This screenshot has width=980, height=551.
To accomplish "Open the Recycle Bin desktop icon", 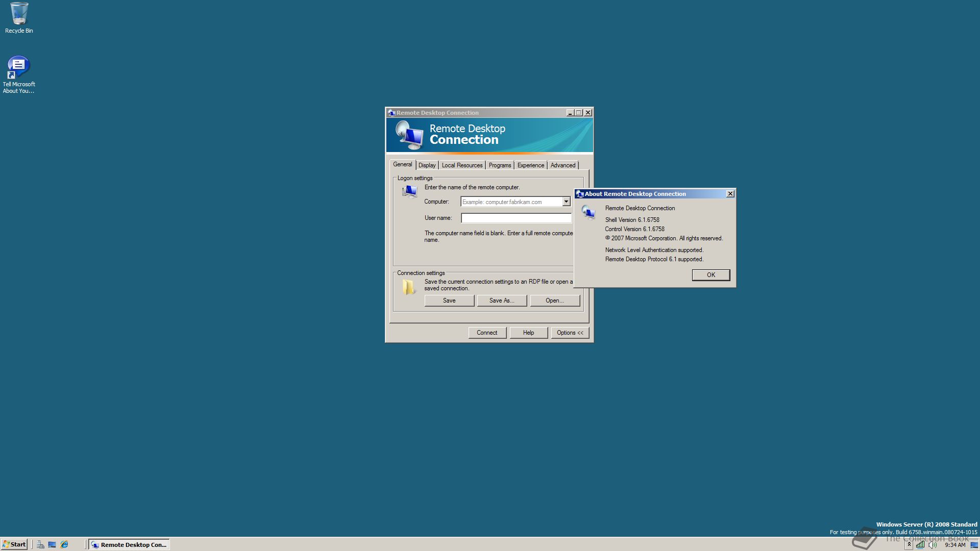I will click(x=19, y=17).
